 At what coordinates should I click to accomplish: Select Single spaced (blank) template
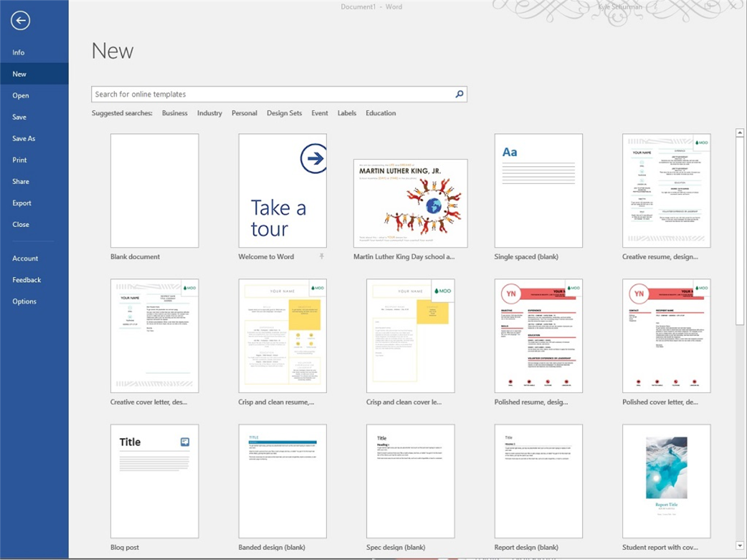538,191
